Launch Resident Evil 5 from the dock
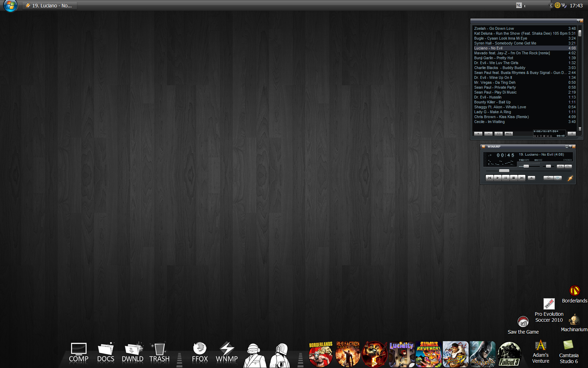The width and height of the screenshot is (588, 368). tap(374, 354)
